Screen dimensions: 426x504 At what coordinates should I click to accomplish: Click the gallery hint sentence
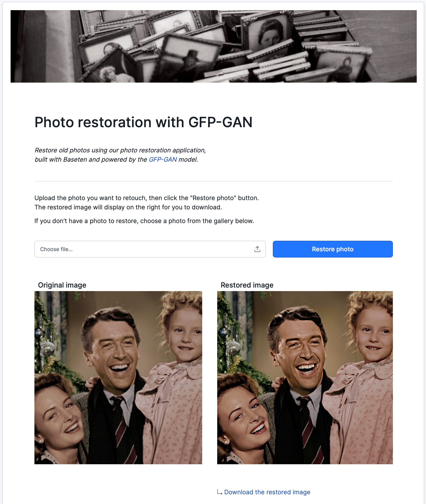[144, 221]
